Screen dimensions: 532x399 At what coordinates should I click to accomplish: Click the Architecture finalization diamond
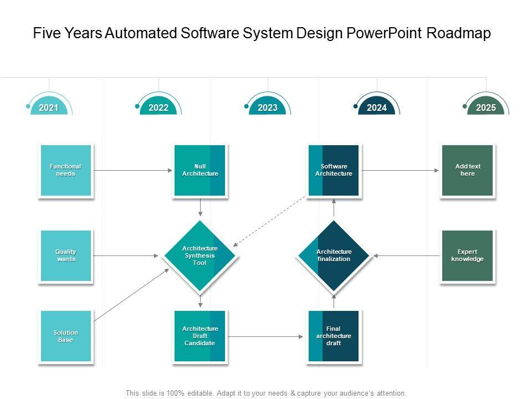(334, 255)
